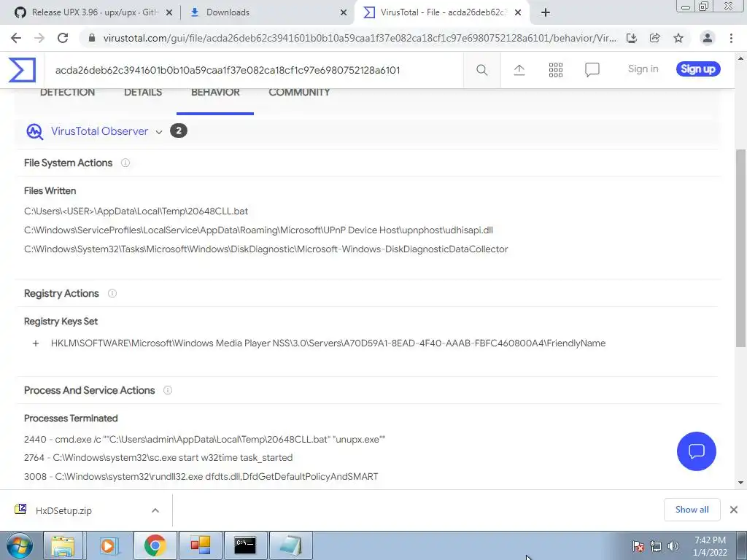Close the Release UPX 3.96 tab
747x560 pixels.
(169, 13)
